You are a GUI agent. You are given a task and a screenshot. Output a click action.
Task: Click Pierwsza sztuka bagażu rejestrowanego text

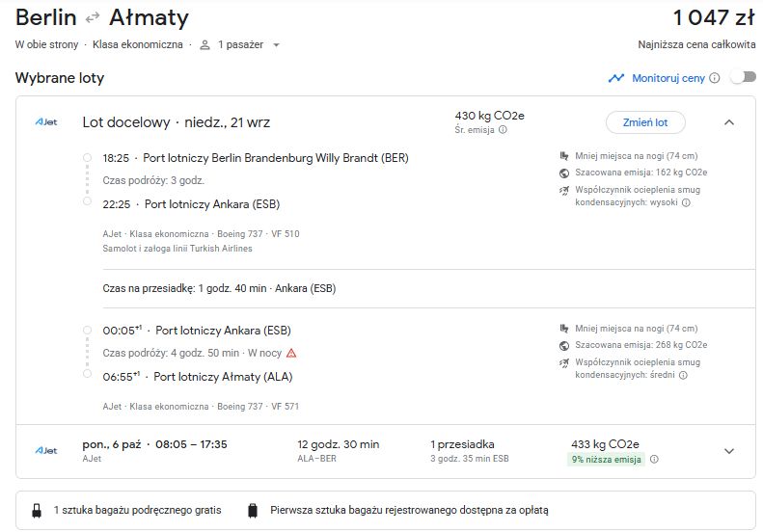click(409, 511)
